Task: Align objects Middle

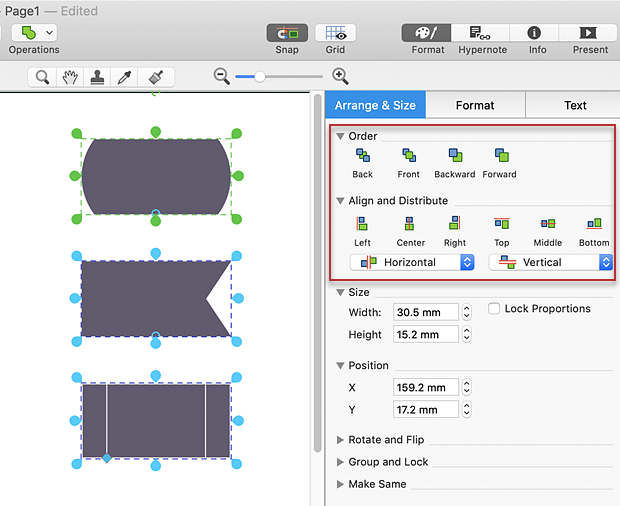Action: pyautogui.click(x=548, y=232)
